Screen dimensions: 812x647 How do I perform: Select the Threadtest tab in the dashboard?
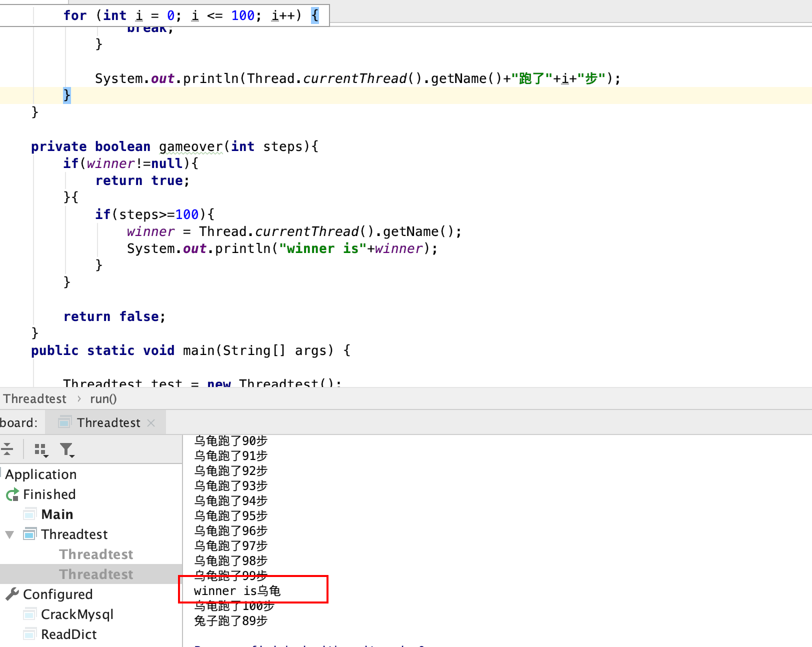click(x=106, y=422)
